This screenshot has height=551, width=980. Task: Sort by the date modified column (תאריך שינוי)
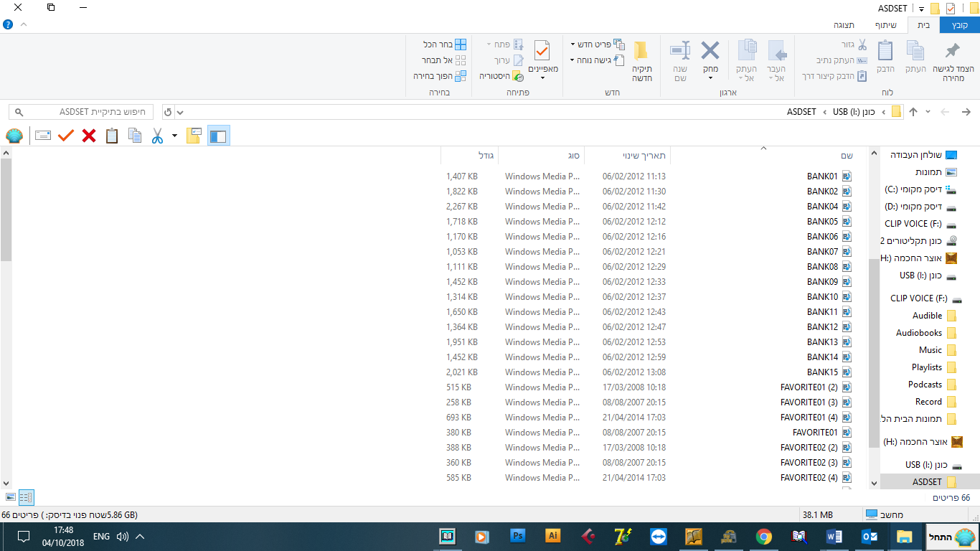point(627,156)
